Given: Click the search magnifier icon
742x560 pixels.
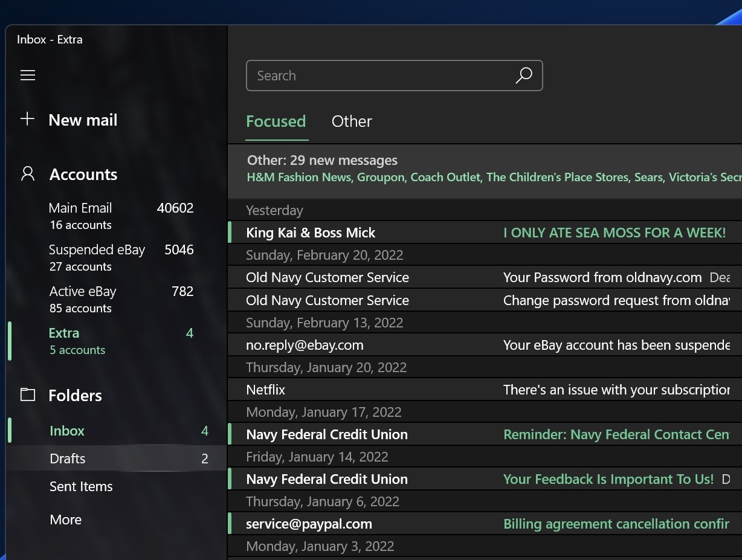Looking at the screenshot, I should 523,76.
